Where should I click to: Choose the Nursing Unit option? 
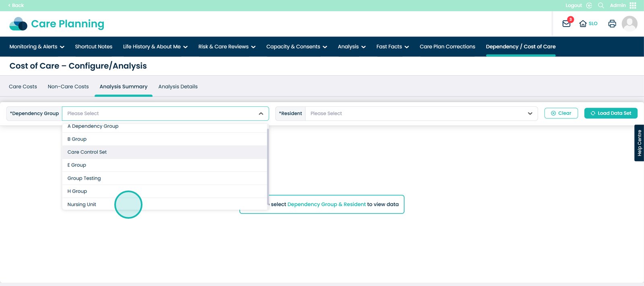point(82,204)
